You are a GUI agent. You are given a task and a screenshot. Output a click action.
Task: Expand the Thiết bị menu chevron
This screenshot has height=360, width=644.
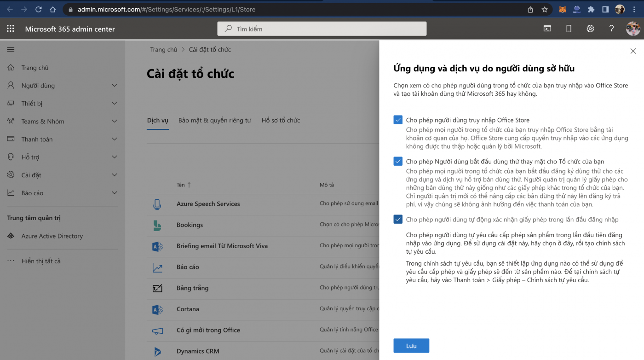115,104
